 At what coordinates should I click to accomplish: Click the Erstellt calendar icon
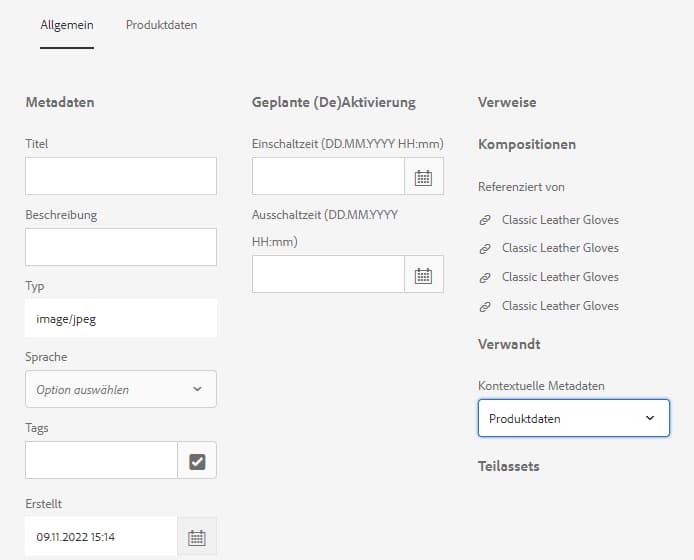coord(197,537)
